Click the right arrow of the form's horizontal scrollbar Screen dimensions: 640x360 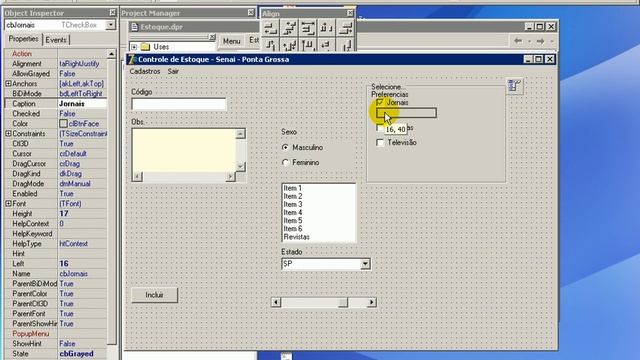[371, 302]
